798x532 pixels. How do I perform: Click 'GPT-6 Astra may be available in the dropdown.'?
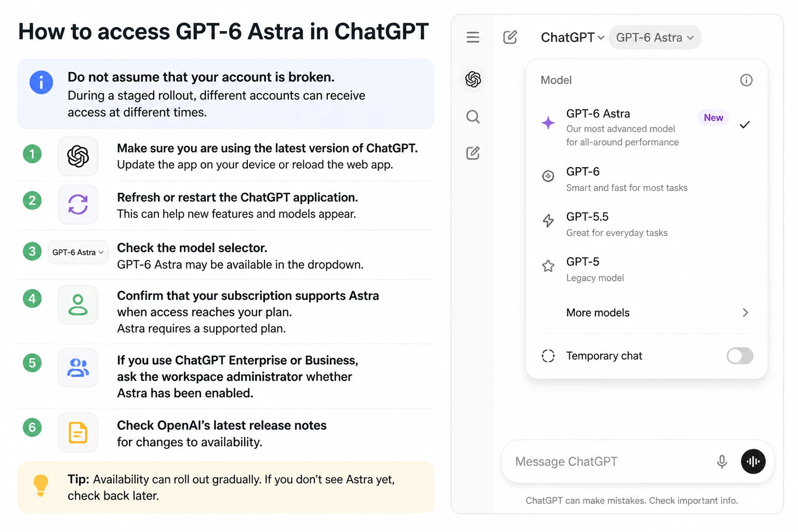[x=240, y=264]
